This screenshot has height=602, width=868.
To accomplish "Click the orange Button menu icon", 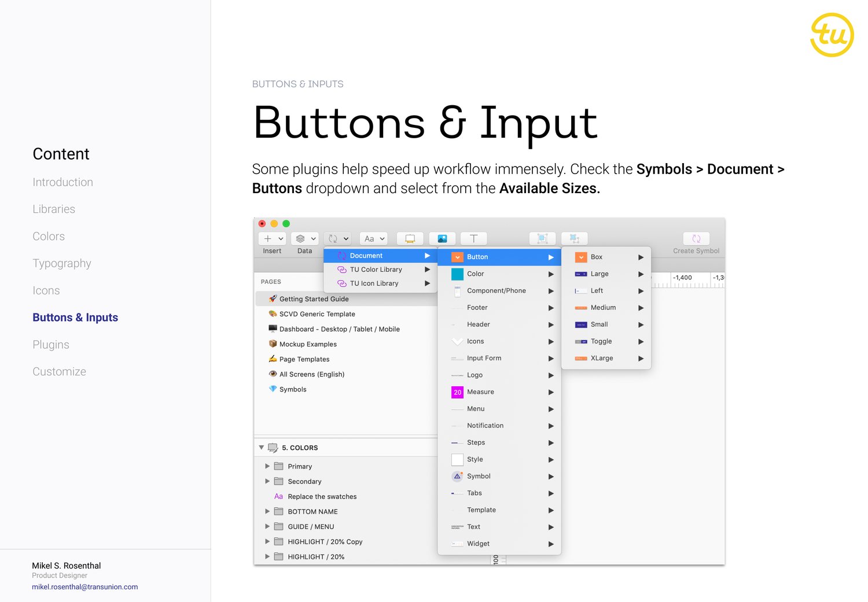I will pos(457,257).
